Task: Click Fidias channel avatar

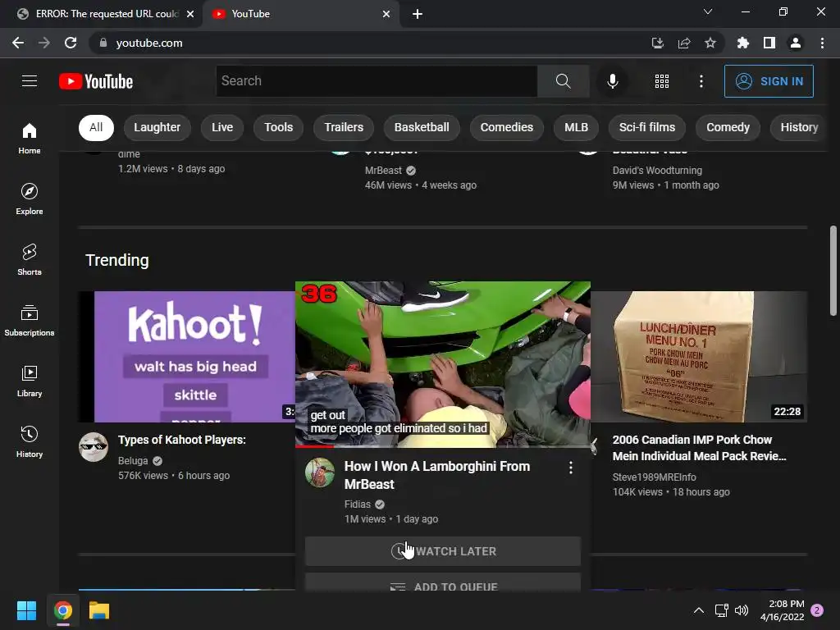Action: [x=320, y=472]
